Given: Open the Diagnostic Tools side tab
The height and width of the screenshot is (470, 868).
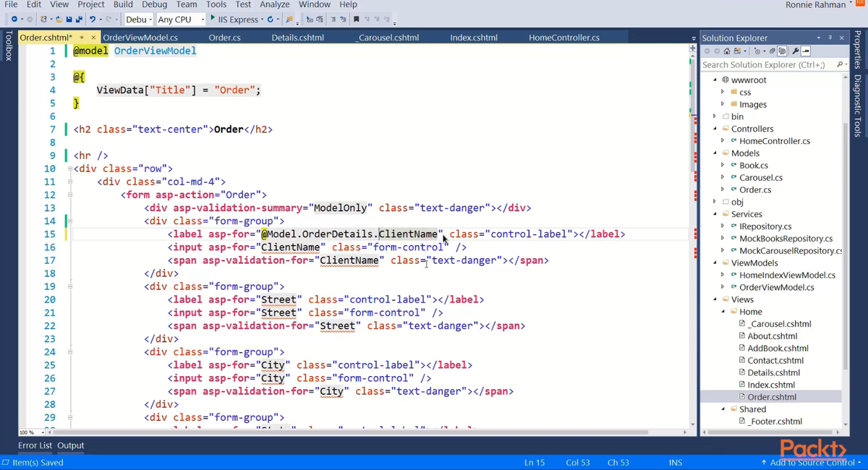Looking at the screenshot, I should (857, 106).
